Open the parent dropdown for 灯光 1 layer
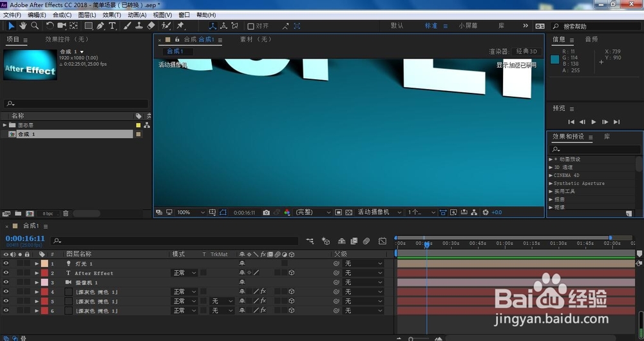644x341 pixels. pyautogui.click(x=363, y=263)
